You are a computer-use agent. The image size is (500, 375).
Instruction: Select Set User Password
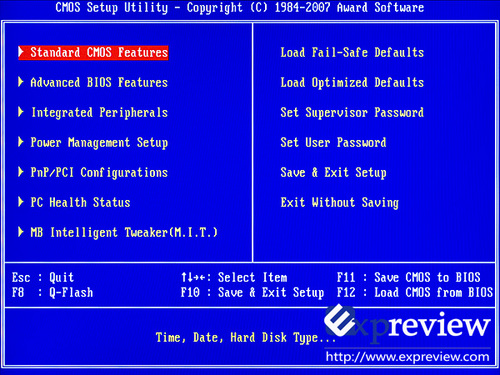(x=333, y=143)
